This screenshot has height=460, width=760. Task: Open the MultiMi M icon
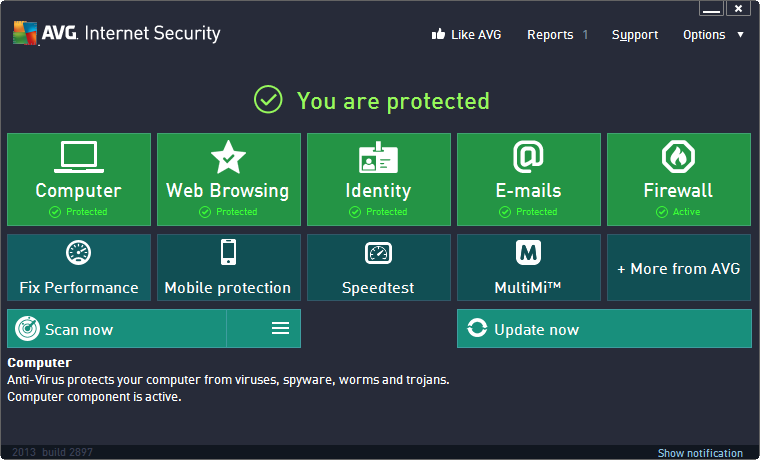[528, 253]
